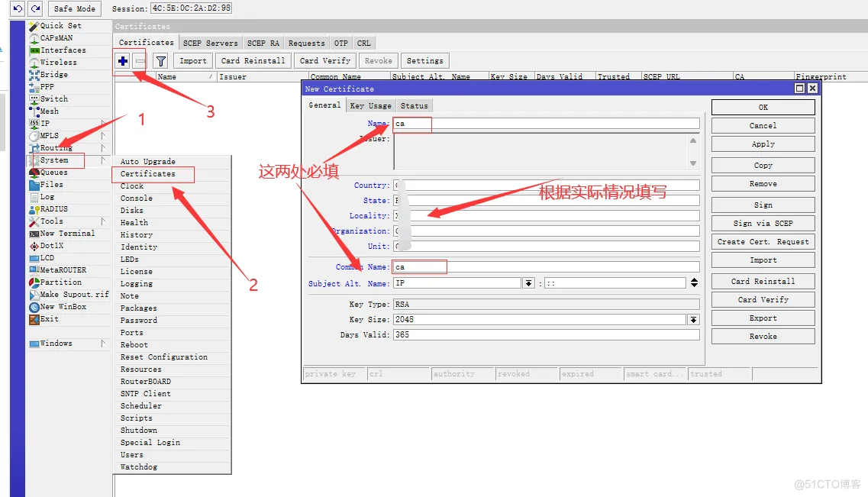
Task: Click the Apply button
Action: [x=763, y=144]
